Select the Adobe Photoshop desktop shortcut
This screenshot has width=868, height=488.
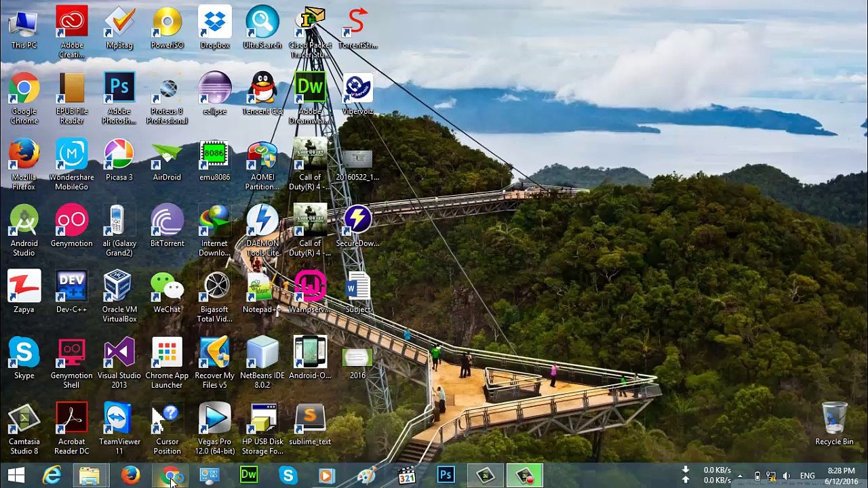click(x=119, y=98)
